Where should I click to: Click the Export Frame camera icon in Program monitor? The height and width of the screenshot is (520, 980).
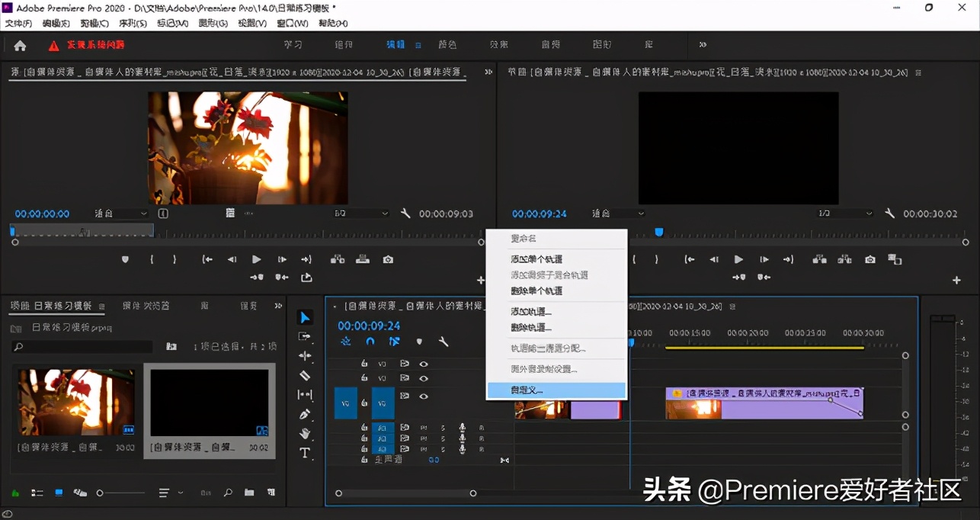870,259
